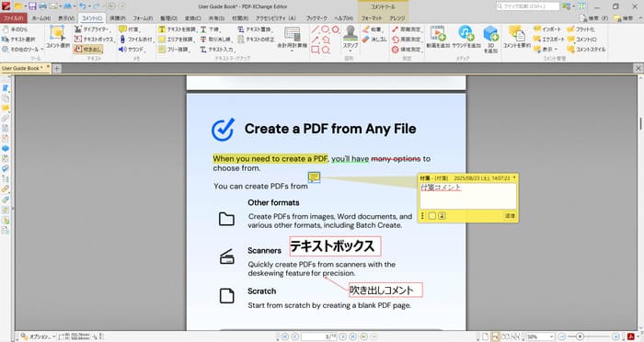
Task: Choose the free highlighter tool
Action: [x=174, y=50]
